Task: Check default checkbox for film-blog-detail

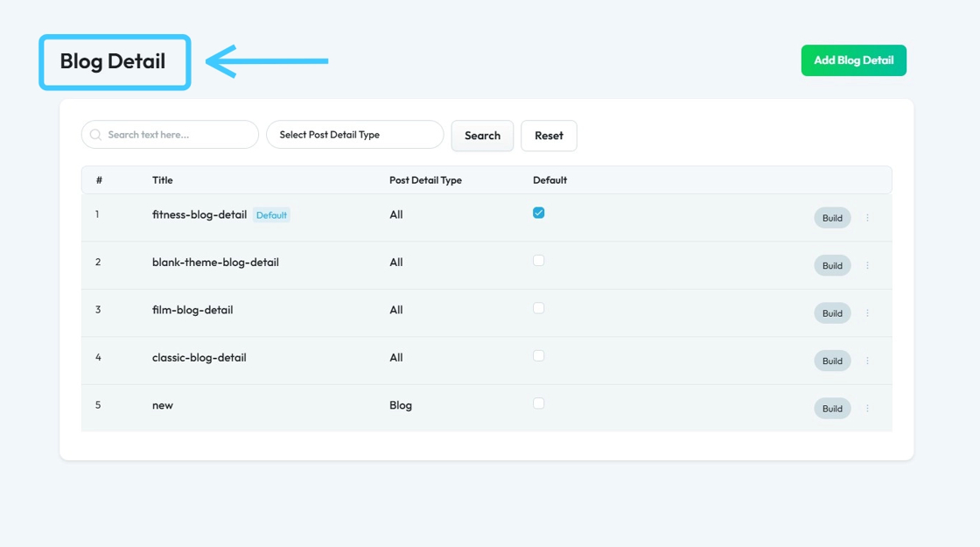Action: (x=539, y=308)
